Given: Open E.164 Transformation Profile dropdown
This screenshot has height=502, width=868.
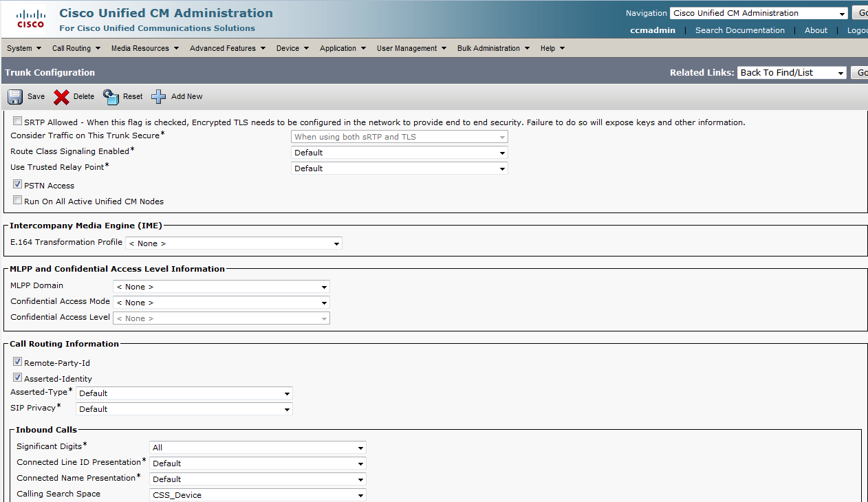Looking at the screenshot, I should click(x=234, y=243).
